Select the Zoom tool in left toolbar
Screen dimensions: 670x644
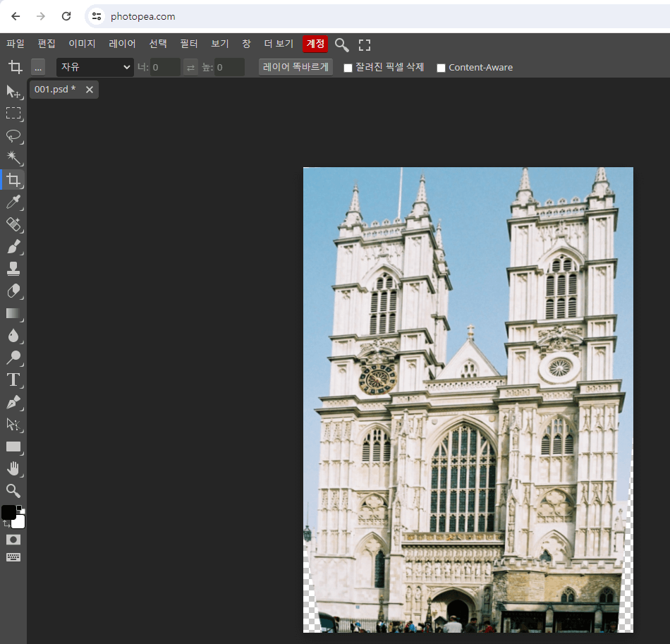coord(13,491)
